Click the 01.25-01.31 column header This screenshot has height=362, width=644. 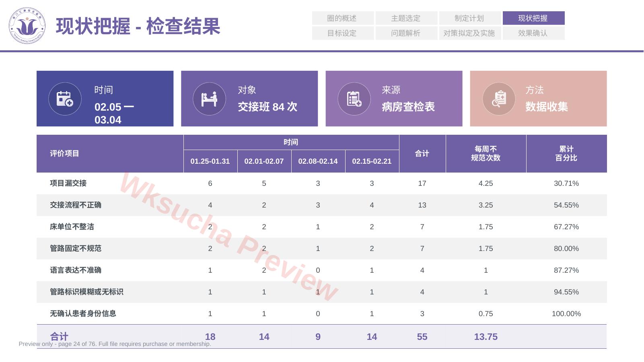(x=210, y=161)
